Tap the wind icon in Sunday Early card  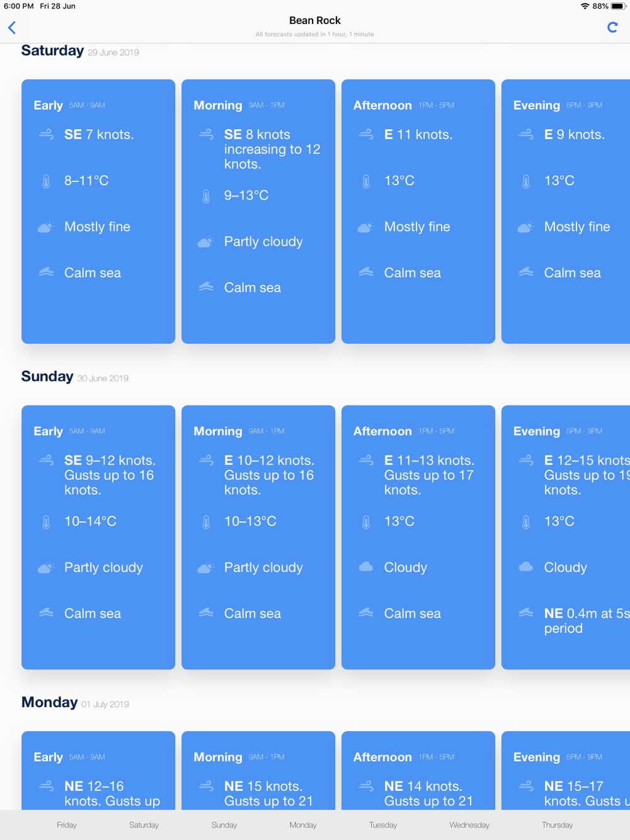[x=46, y=460]
